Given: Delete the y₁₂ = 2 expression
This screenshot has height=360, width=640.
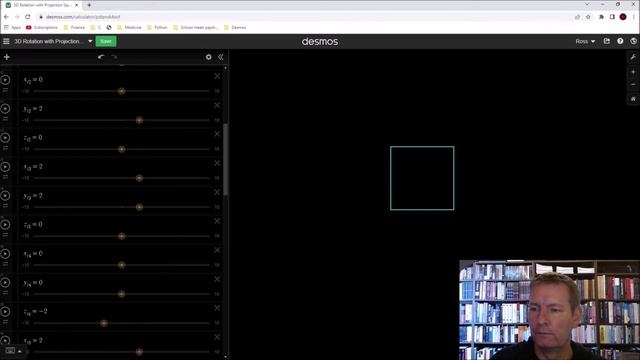Looking at the screenshot, I should click(x=217, y=105).
